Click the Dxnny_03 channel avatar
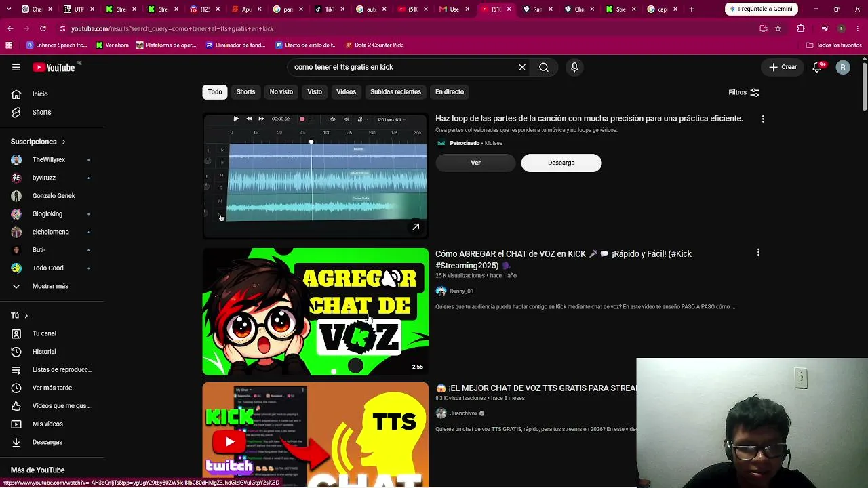Viewport: 868px width, 488px height. pyautogui.click(x=441, y=291)
